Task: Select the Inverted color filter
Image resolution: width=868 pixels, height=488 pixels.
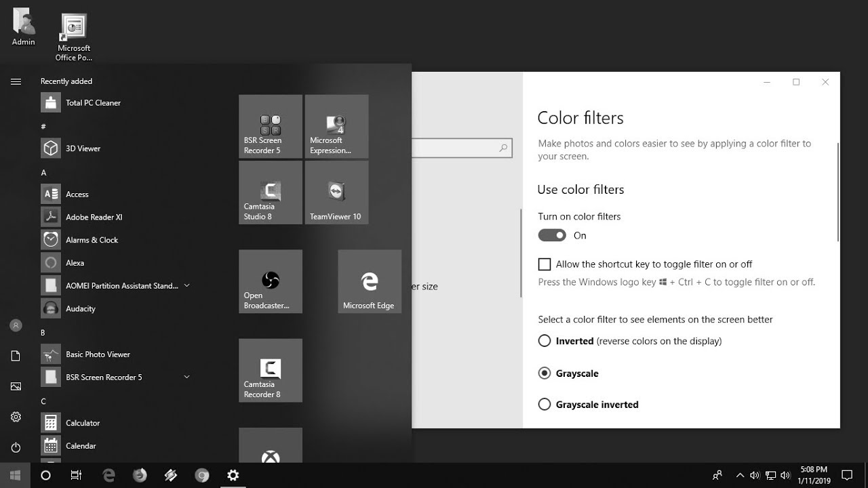Action: pos(544,341)
